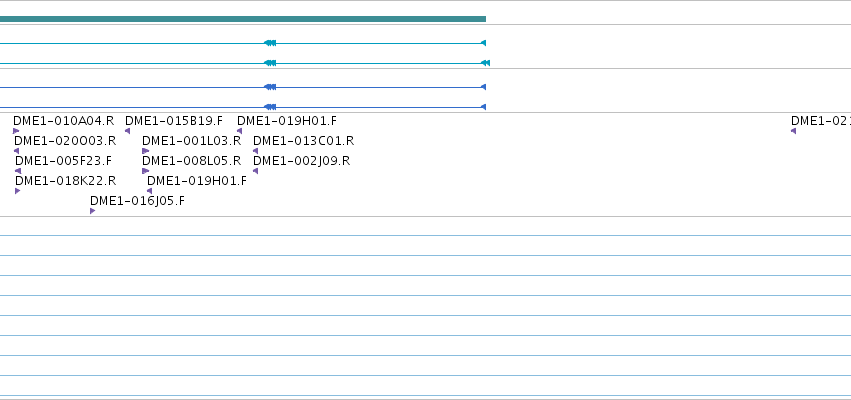Select the thick teal gene bar
This screenshot has width=851, height=400.
(243, 19)
